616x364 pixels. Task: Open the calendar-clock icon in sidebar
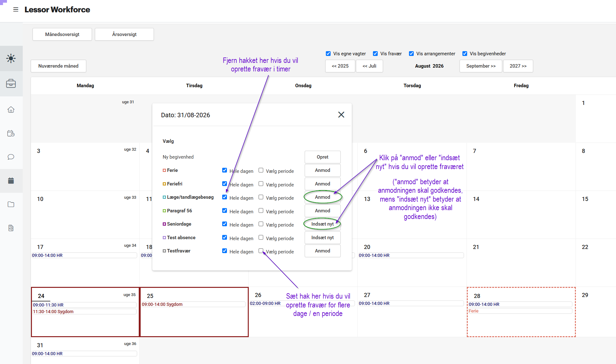click(11, 133)
